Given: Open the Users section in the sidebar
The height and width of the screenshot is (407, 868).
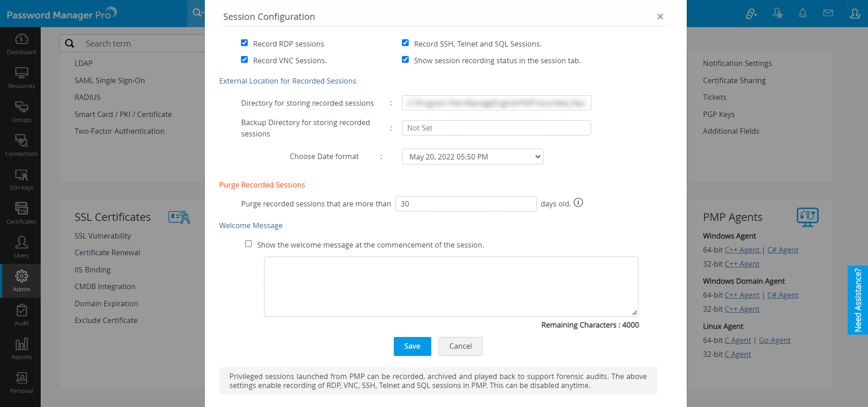Looking at the screenshot, I should (x=21, y=247).
